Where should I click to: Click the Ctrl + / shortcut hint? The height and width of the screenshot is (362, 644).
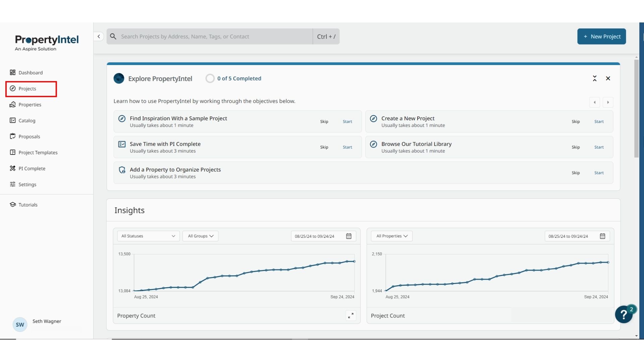click(x=326, y=36)
